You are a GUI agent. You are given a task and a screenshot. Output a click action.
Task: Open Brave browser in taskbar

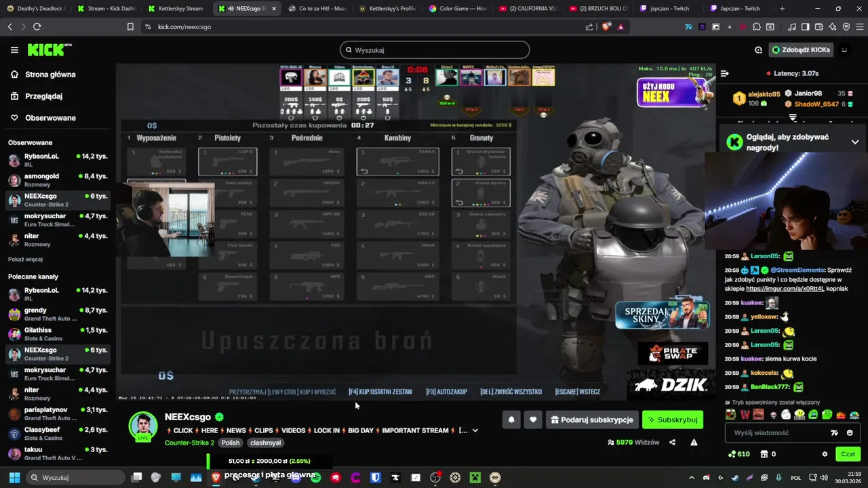click(216, 477)
